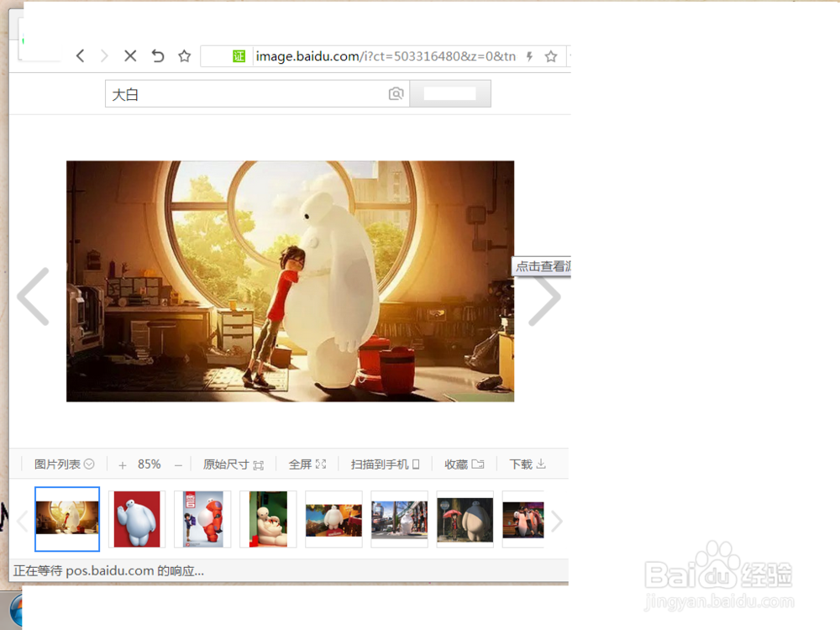Click the 点击查看 tooltip label

pos(542,266)
